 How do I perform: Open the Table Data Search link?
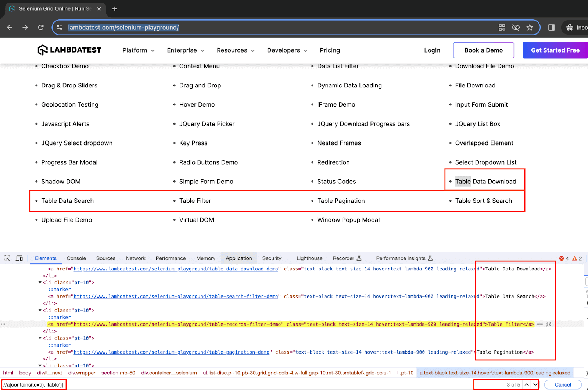[x=68, y=201]
